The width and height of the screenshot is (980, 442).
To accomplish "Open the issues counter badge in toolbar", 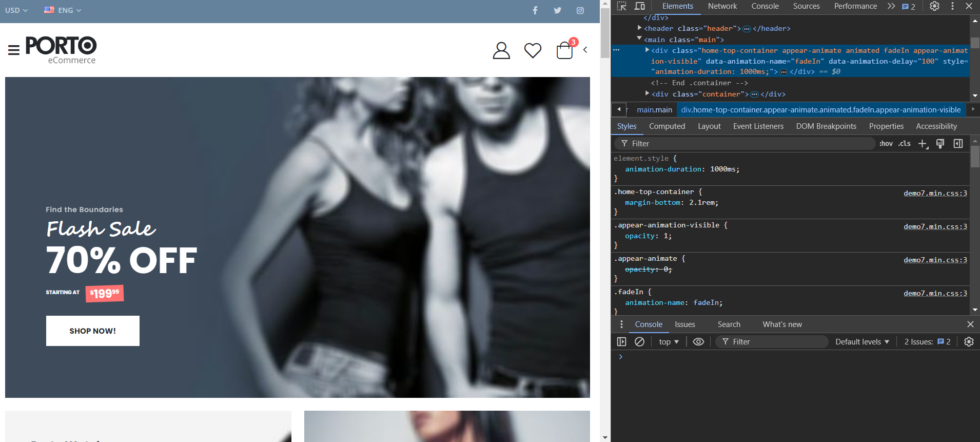I will (909, 7).
